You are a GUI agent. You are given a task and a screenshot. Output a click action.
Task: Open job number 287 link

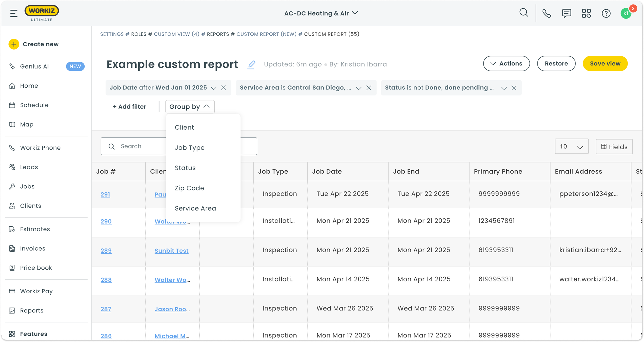pos(106,309)
